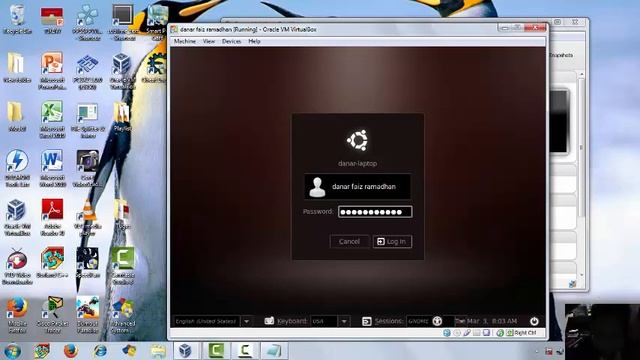Open the Microsoft Excel desktop shortcut
The height and width of the screenshot is (360, 640).
pos(52,119)
